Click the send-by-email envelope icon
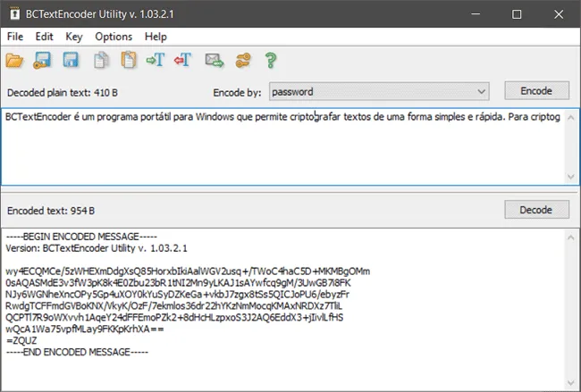The image size is (581, 392). point(215,61)
